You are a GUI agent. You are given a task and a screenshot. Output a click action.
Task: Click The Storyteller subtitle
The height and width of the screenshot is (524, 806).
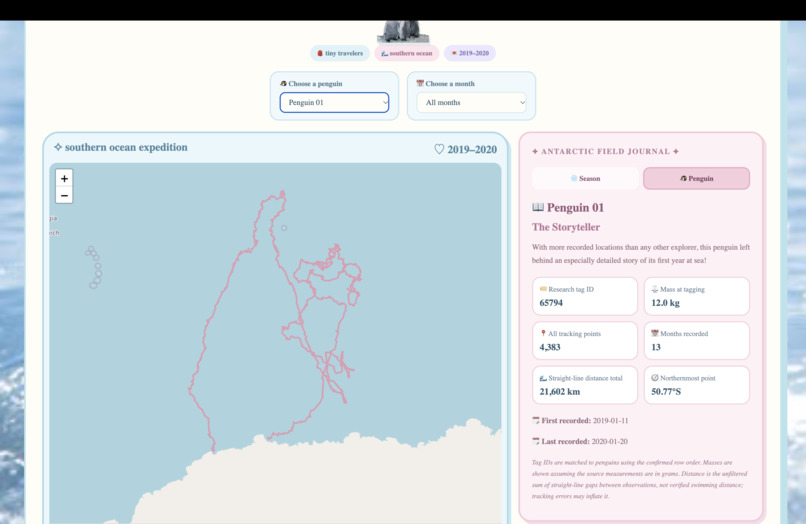click(566, 227)
